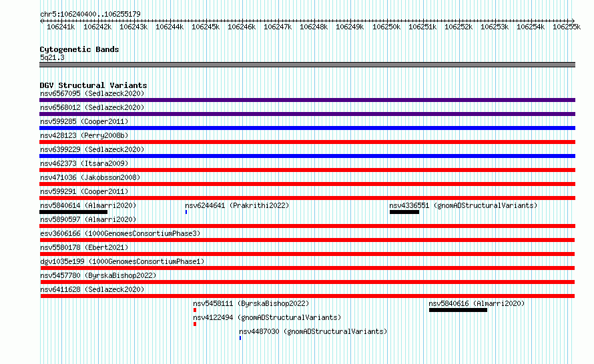Image resolution: width=594 pixels, height=364 pixels.
Task: Open nsv599291 (Cooper2011) variant label
Action: 84,191
